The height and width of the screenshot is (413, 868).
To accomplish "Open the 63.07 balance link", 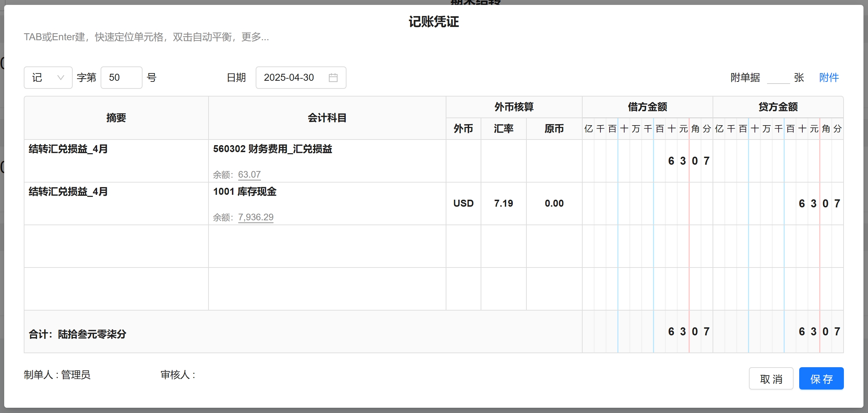I will click(x=249, y=175).
